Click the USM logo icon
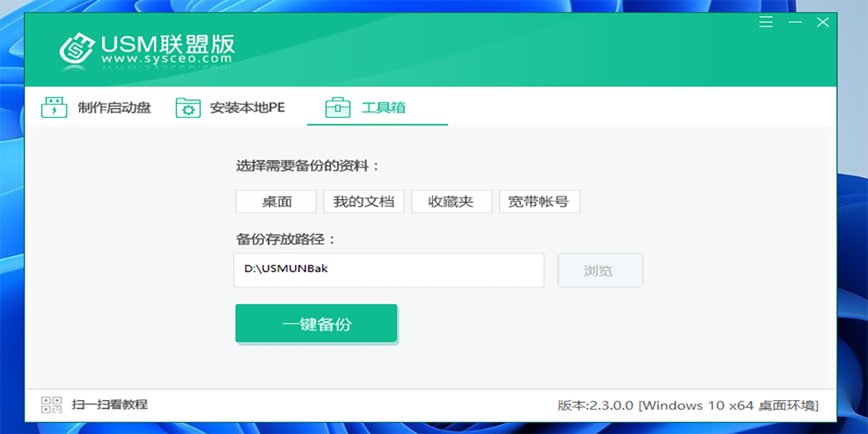The width and height of the screenshot is (868, 434). pyautogui.click(x=77, y=48)
